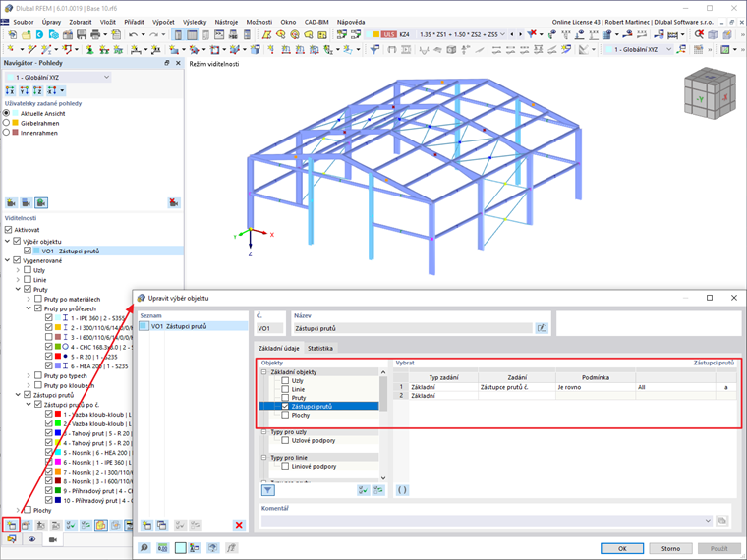Click the Storno button

(x=670, y=548)
